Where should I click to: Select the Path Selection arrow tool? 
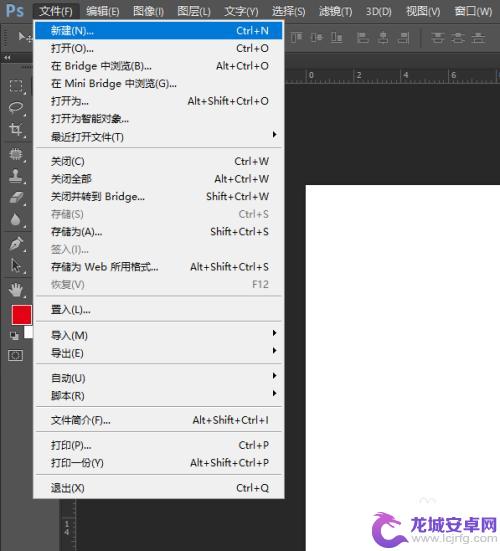coord(16,266)
